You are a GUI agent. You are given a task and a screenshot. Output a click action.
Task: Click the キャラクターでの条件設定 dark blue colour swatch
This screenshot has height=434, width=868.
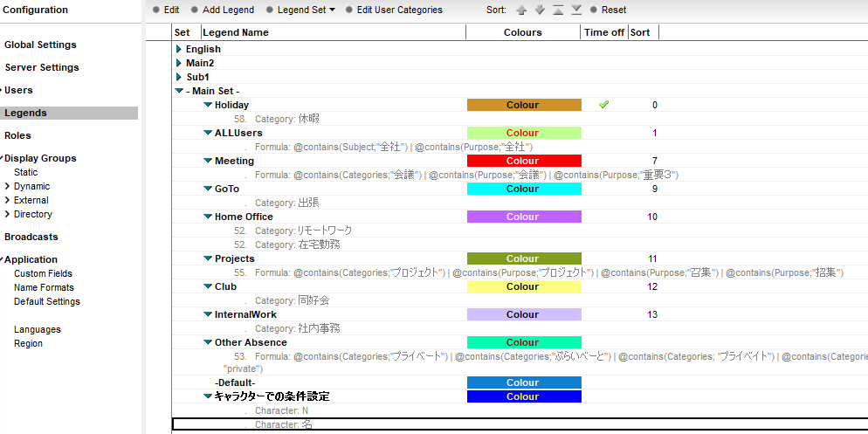tap(524, 397)
